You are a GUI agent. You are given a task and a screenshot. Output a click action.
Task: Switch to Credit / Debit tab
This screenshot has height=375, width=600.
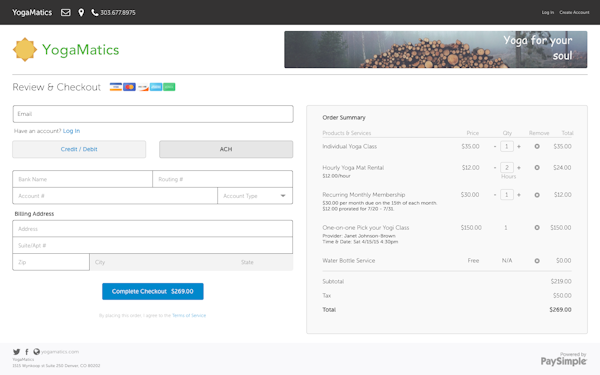click(79, 149)
